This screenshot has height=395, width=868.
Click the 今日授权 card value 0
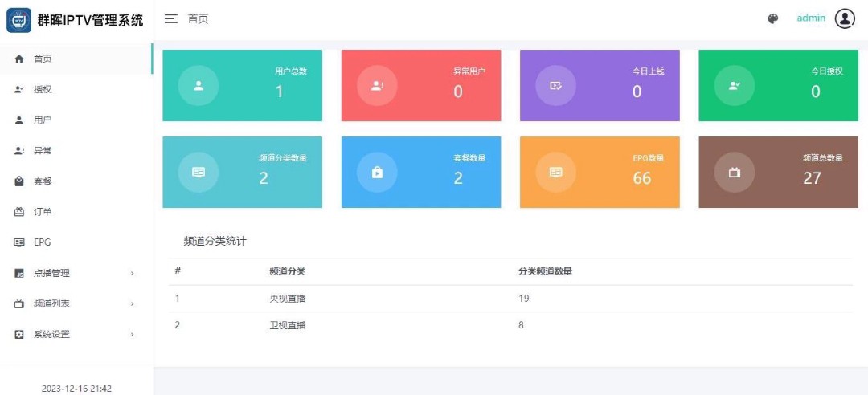[x=816, y=92]
